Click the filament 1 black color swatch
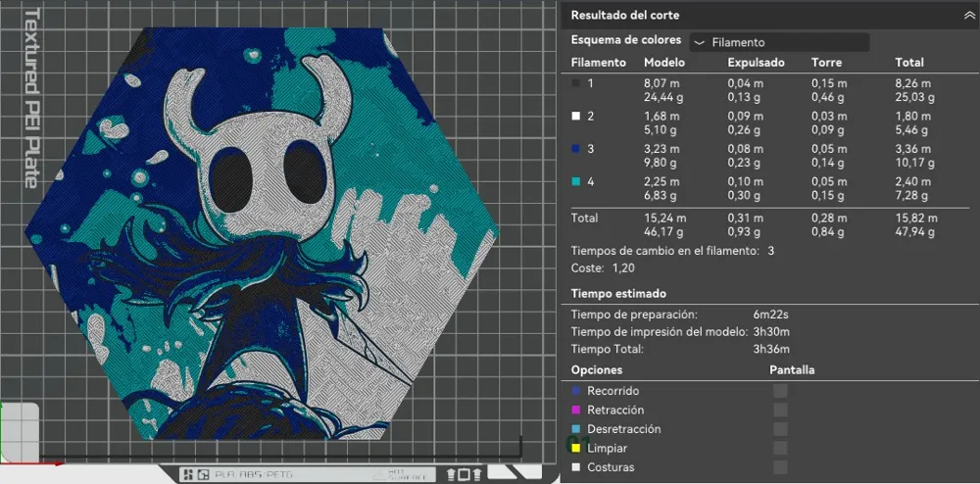 pos(575,83)
